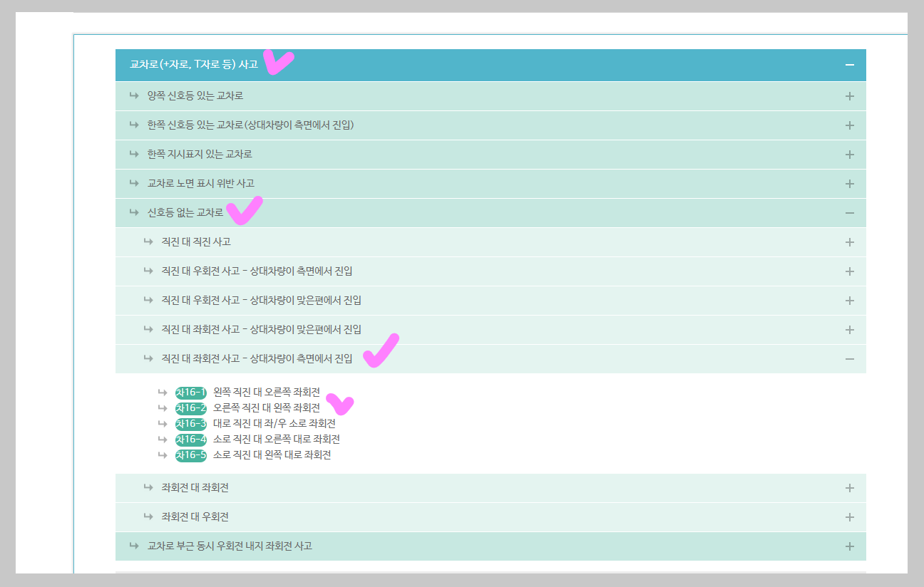Expand 직진 대 직진 사고 plus icon
Viewport: 924px width, 587px height.
(849, 242)
